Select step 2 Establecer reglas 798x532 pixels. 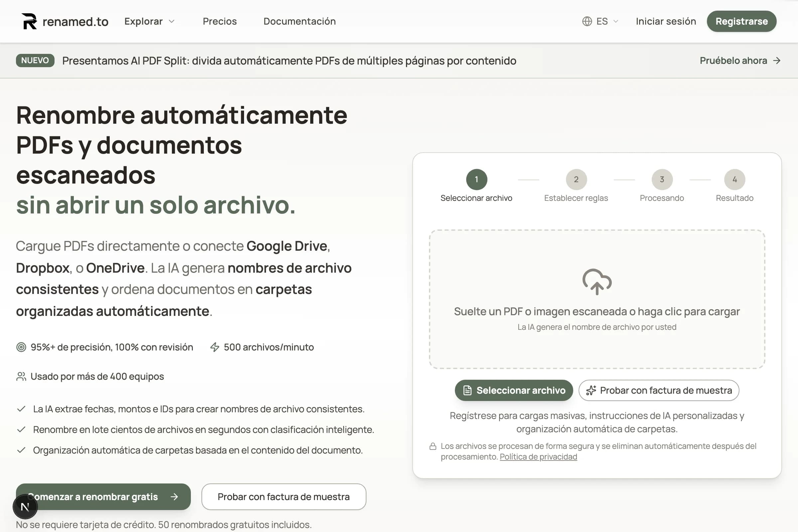pos(576,180)
